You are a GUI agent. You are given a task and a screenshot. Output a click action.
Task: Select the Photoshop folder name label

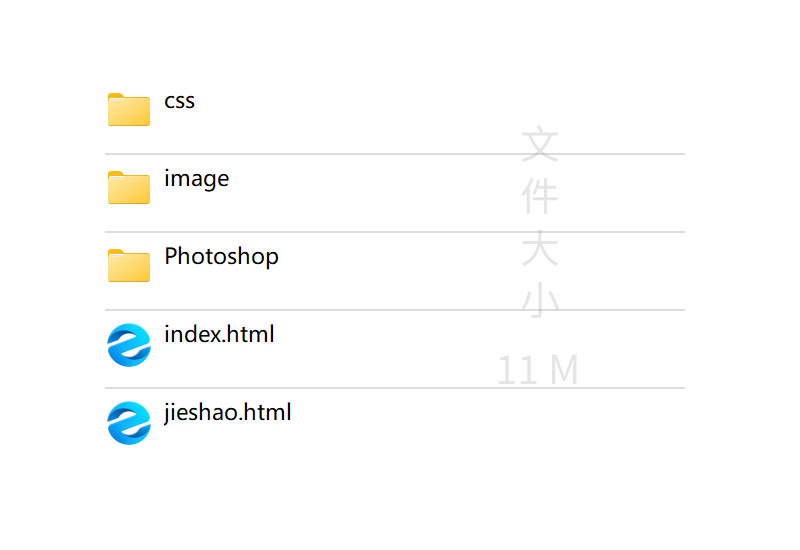[221, 257]
